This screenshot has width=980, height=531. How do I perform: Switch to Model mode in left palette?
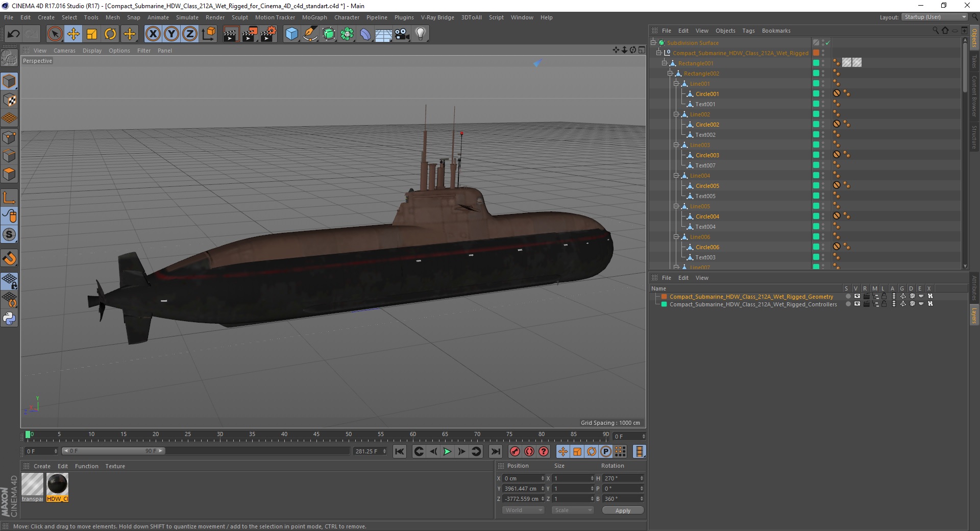point(9,81)
